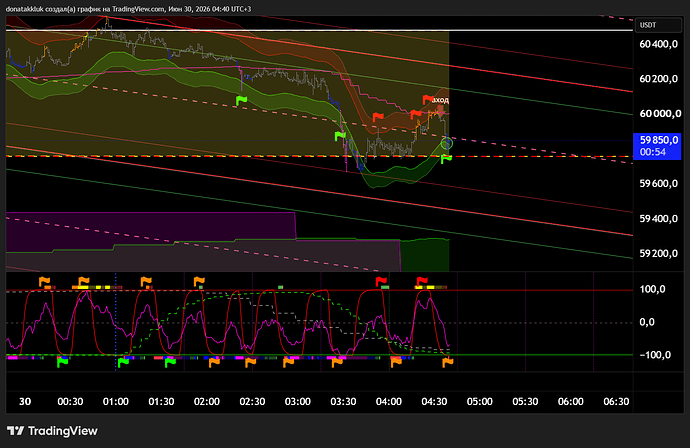Click the chart author header text
This screenshot has height=448, width=690.
(128, 9)
